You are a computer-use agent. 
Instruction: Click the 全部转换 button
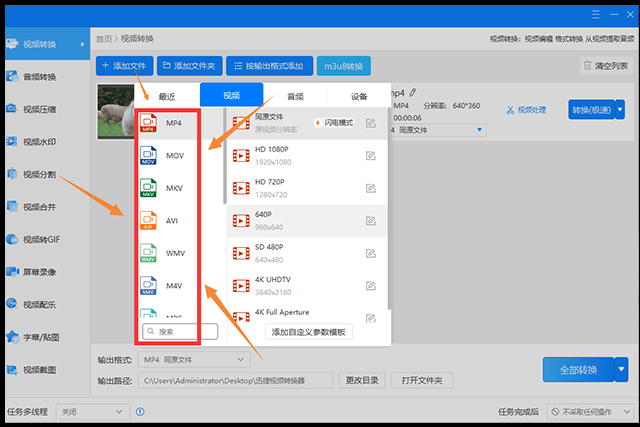pyautogui.click(x=579, y=369)
